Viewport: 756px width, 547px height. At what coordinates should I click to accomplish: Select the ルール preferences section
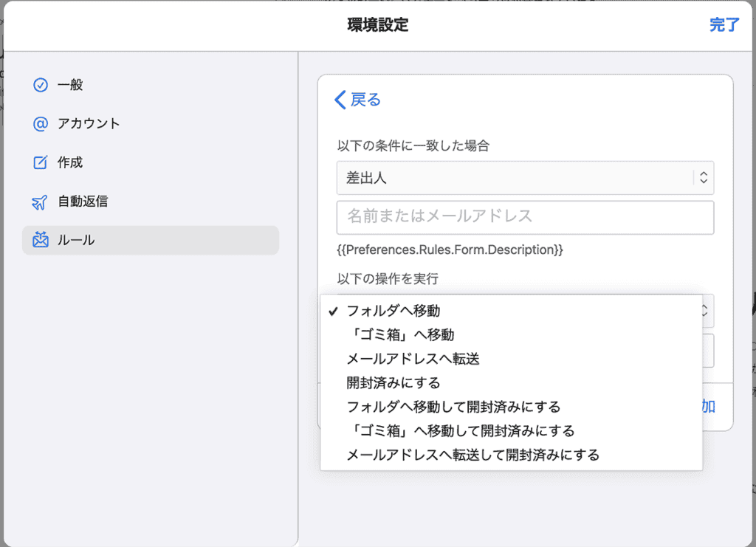(151, 240)
